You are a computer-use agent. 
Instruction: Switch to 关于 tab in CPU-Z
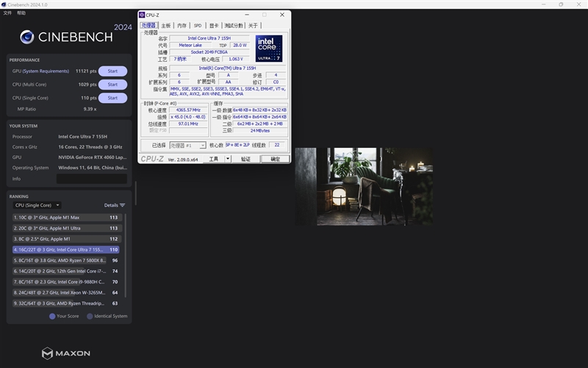253,26
